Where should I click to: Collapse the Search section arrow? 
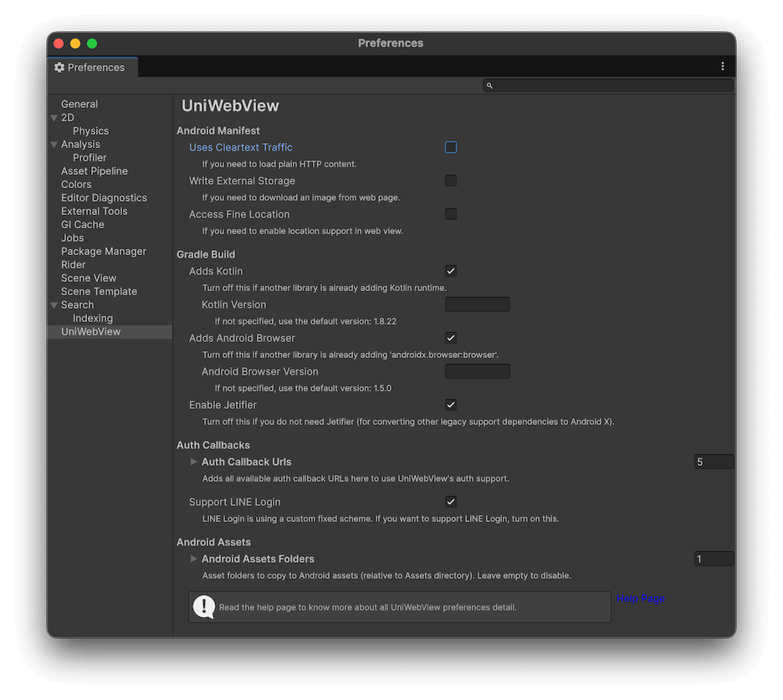[54, 305]
